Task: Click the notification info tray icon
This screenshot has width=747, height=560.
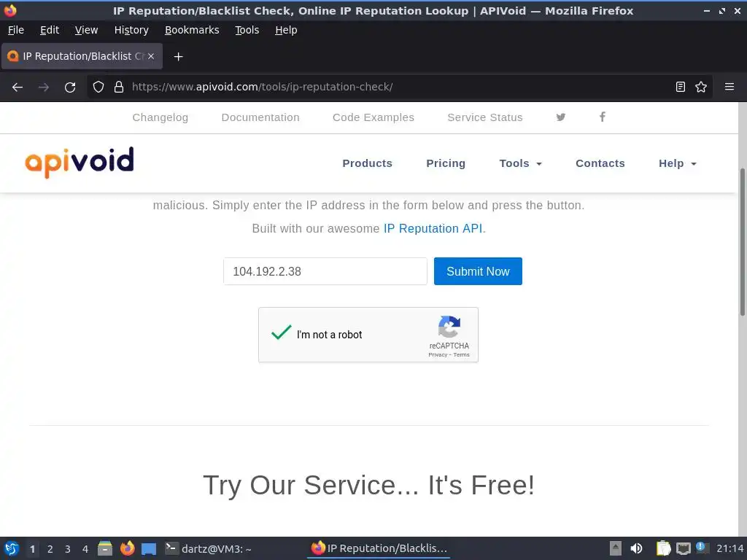Action: point(701,548)
